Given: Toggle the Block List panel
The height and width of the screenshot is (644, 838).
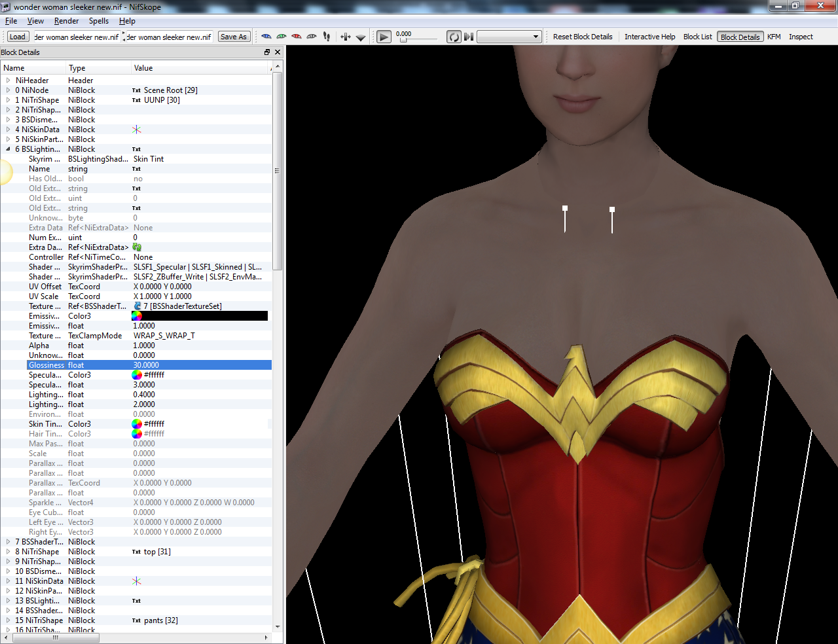Looking at the screenshot, I should [697, 37].
